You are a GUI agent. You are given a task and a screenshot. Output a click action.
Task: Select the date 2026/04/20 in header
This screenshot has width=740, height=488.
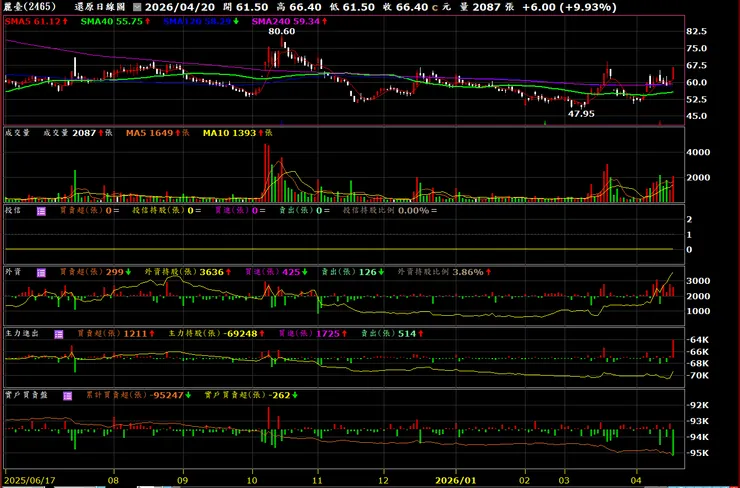coord(180,7)
